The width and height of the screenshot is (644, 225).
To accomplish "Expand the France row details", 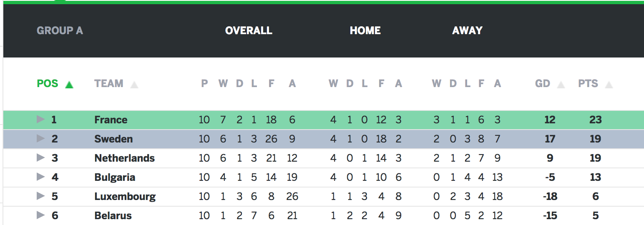I will 40,120.
